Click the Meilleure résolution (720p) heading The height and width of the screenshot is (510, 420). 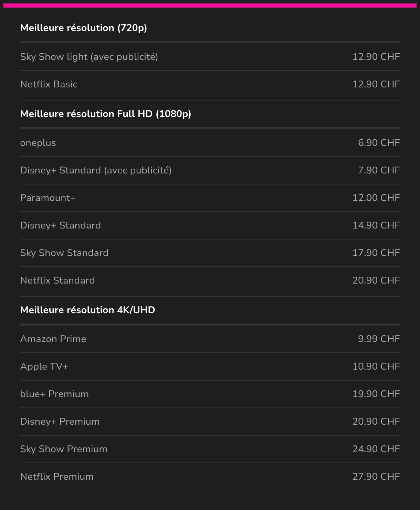click(84, 28)
